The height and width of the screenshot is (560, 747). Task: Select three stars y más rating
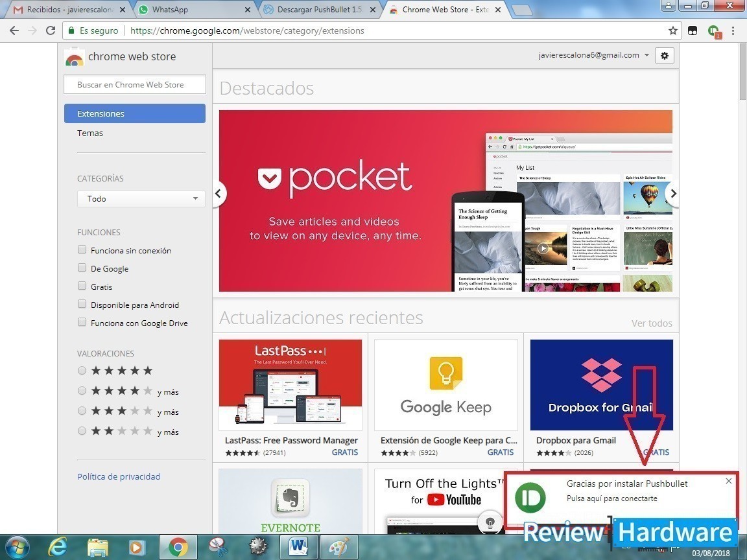[82, 410]
